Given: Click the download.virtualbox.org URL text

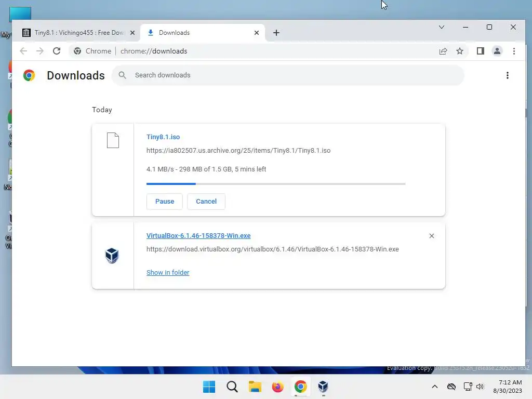Looking at the screenshot, I should point(273,249).
